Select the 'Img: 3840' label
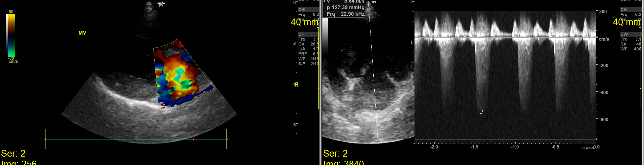This screenshot has width=644, height=165. point(343,163)
